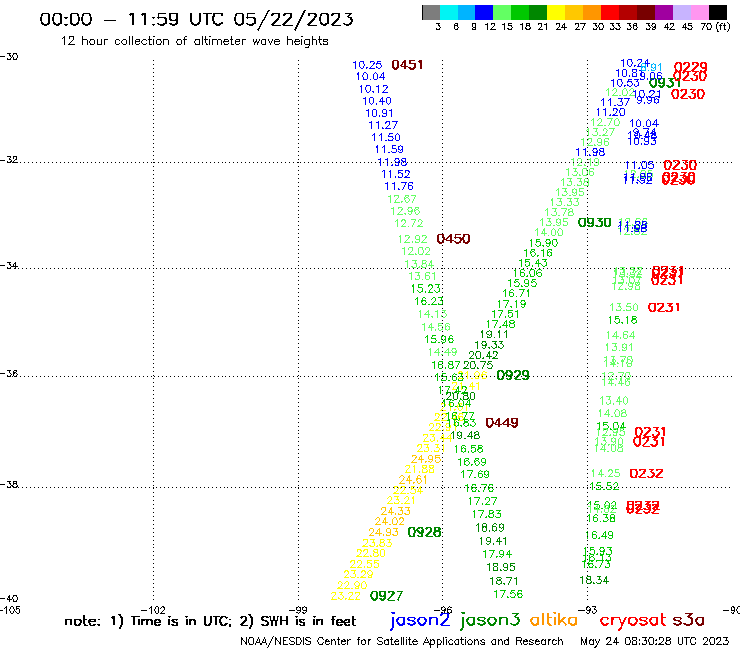Image resolution: width=740 pixels, height=650 pixels.
Task: Click the wave height value 24.95
Action: click(426, 459)
